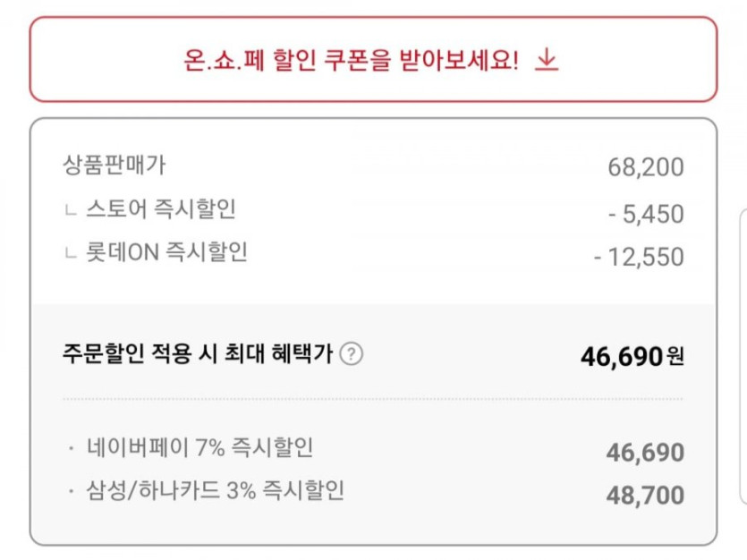The image size is (747, 560).
Task: Click the 68,200 product price
Action: (645, 167)
